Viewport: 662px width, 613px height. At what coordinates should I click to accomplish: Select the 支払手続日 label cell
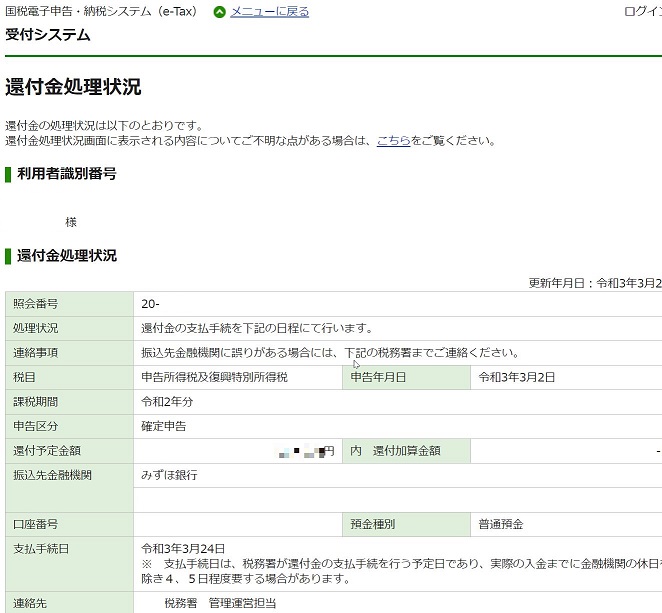click(69, 564)
